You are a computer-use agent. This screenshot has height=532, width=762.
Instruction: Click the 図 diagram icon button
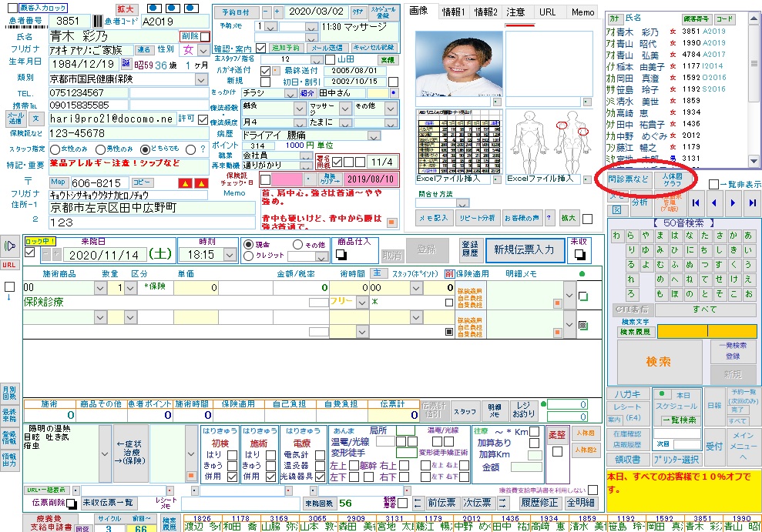[x=616, y=210]
